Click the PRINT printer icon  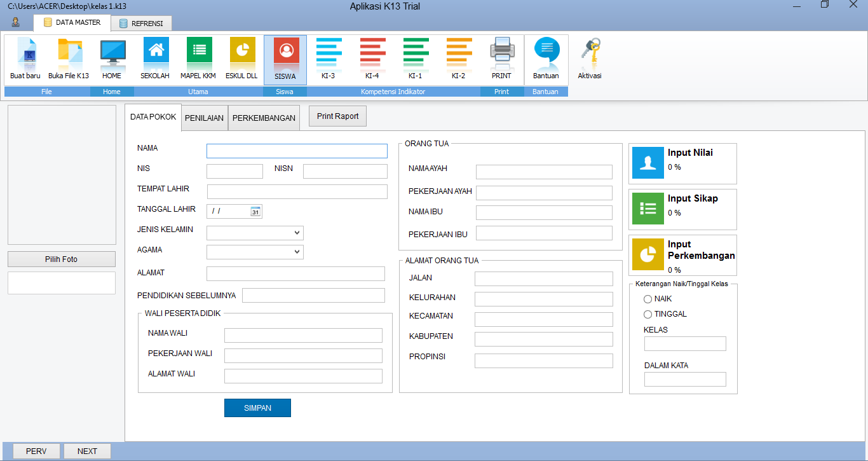pyautogui.click(x=501, y=52)
